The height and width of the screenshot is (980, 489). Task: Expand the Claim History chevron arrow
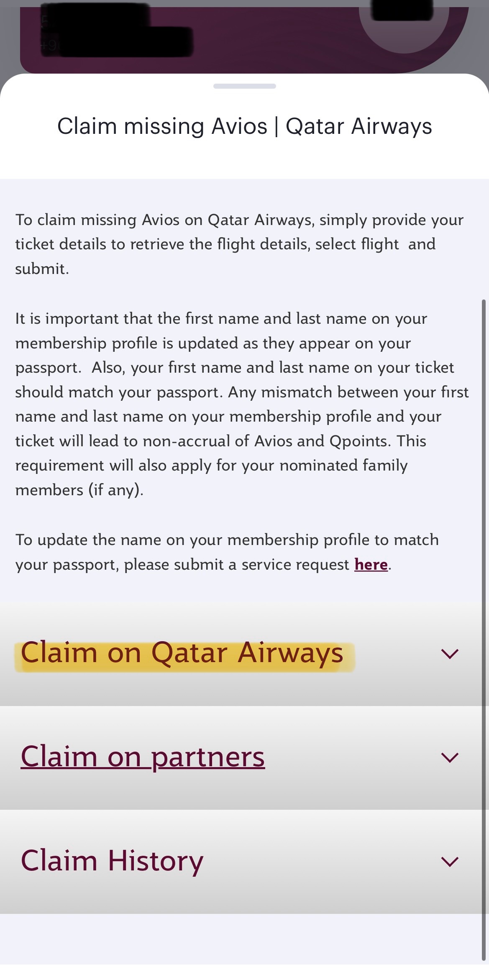click(x=450, y=861)
